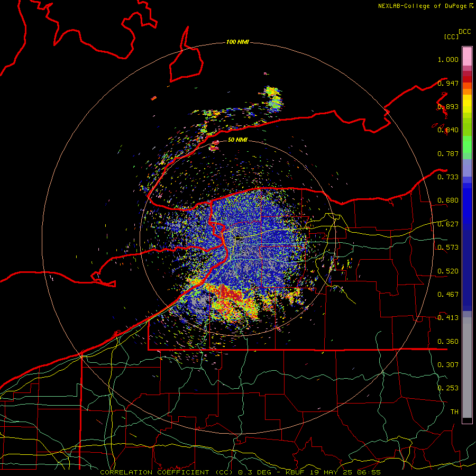Click the 0.733 scale value
Image resolution: width=476 pixels, height=476 pixels.
(x=448, y=177)
